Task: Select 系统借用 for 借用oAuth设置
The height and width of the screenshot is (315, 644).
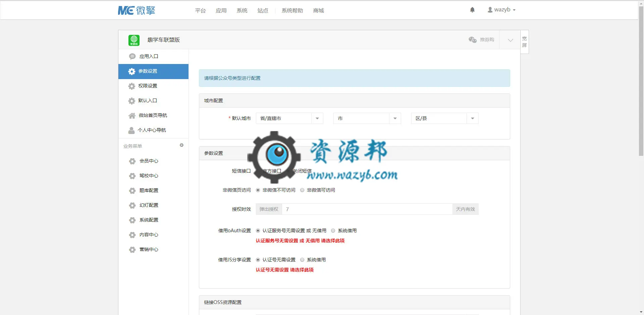Action: tap(333, 231)
